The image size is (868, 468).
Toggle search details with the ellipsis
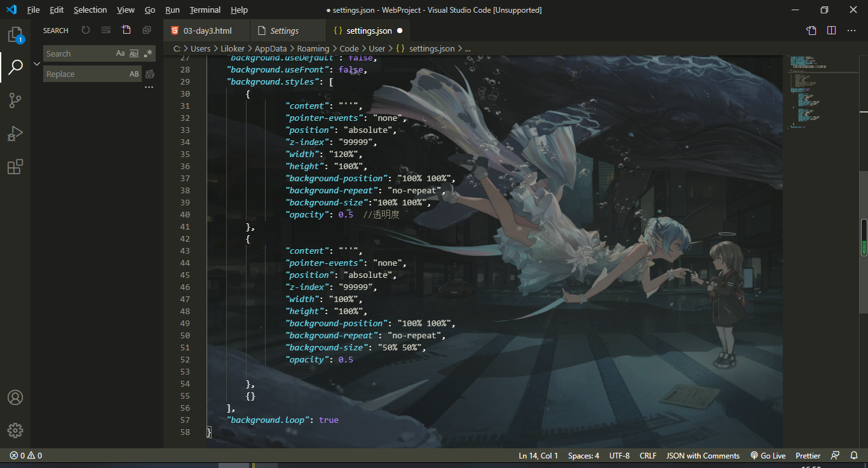pyautogui.click(x=149, y=88)
